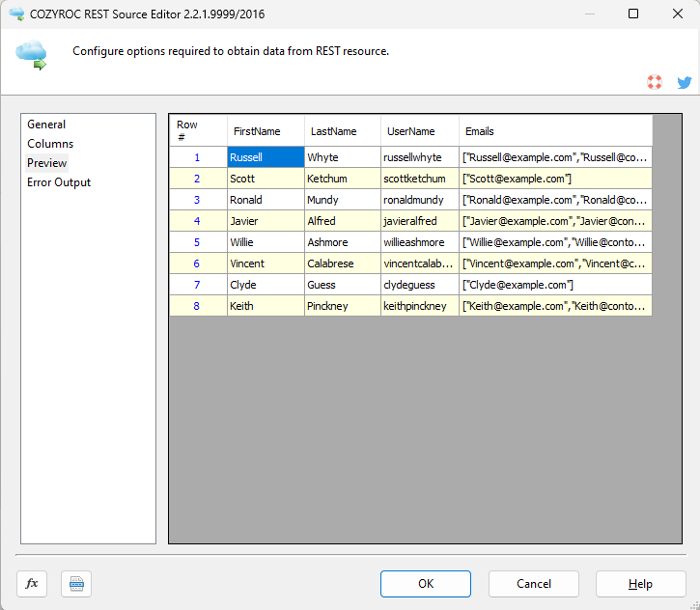Click the clydeguess username cell
Screen dimensions: 700x610
420,285
